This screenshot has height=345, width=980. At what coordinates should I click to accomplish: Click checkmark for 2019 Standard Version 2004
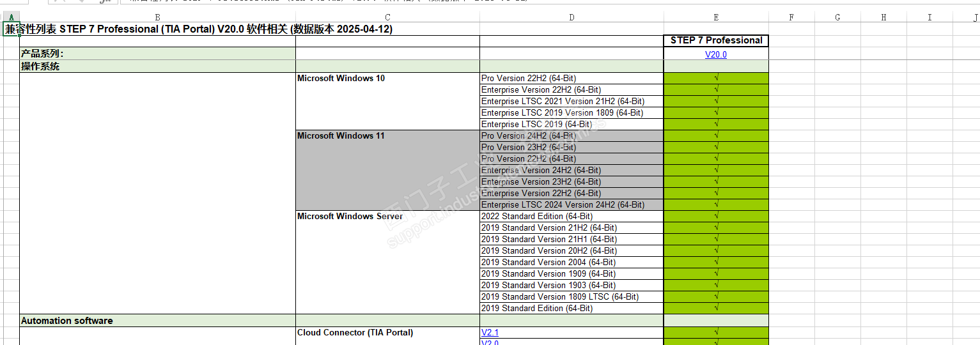[716, 263]
